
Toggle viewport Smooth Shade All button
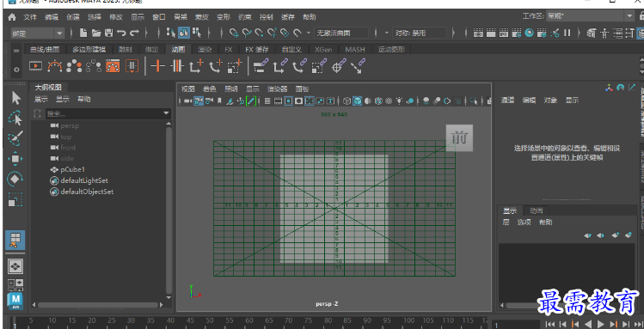coord(358,101)
